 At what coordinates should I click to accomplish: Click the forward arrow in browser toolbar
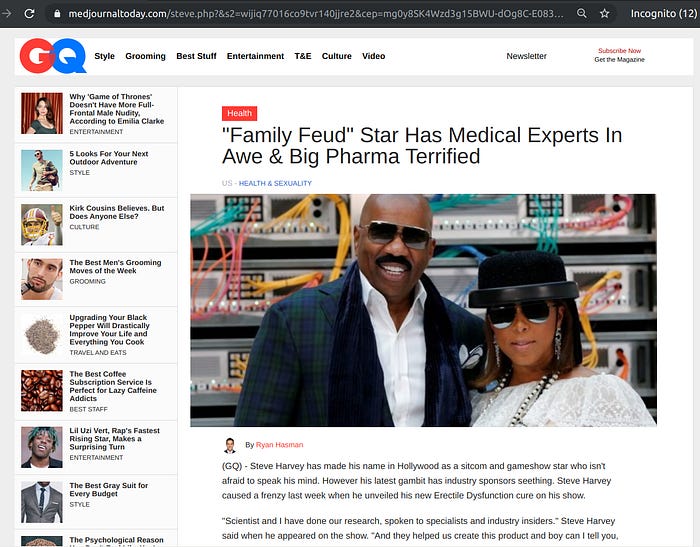[7, 13]
